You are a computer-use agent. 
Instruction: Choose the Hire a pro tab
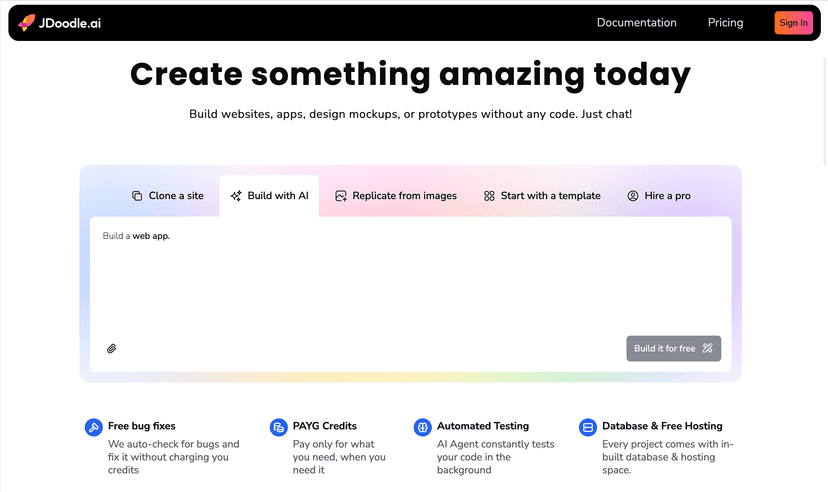(659, 196)
